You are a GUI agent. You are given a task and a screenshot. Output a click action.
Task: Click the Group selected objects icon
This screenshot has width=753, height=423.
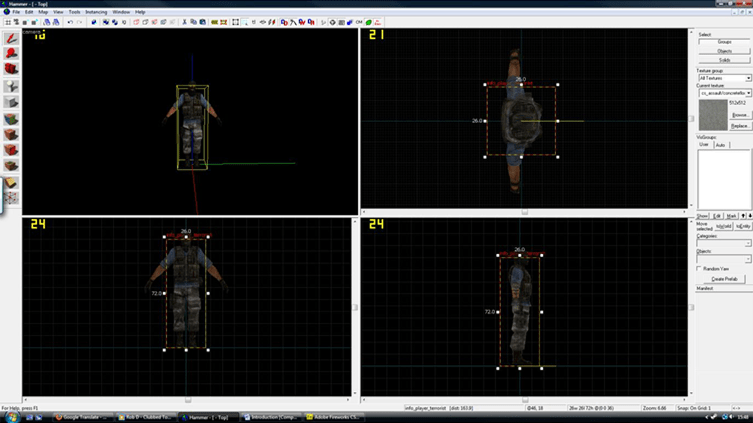pyautogui.click(x=105, y=22)
